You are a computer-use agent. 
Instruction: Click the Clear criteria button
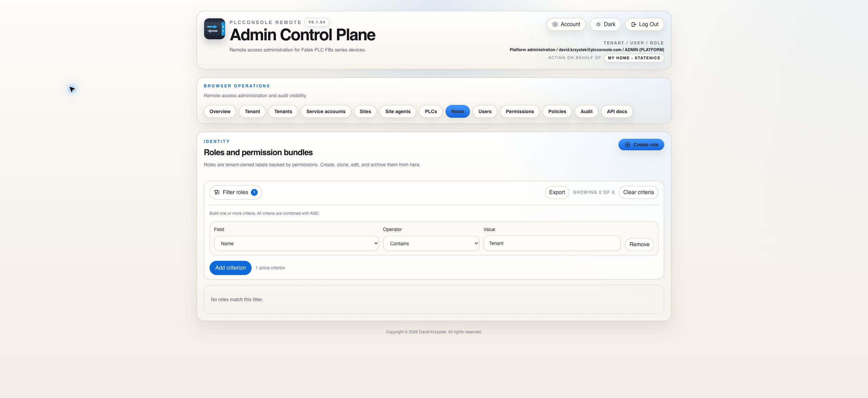click(x=638, y=192)
